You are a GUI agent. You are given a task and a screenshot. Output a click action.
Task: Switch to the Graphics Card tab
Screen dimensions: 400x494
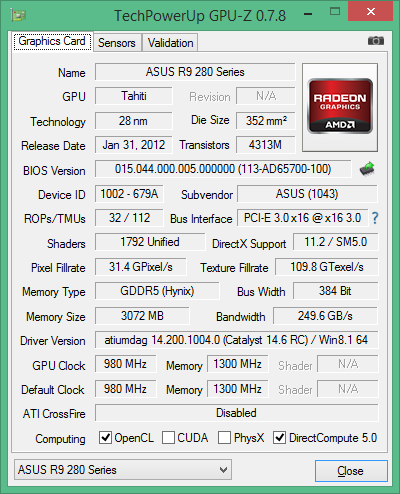pyautogui.click(x=52, y=41)
